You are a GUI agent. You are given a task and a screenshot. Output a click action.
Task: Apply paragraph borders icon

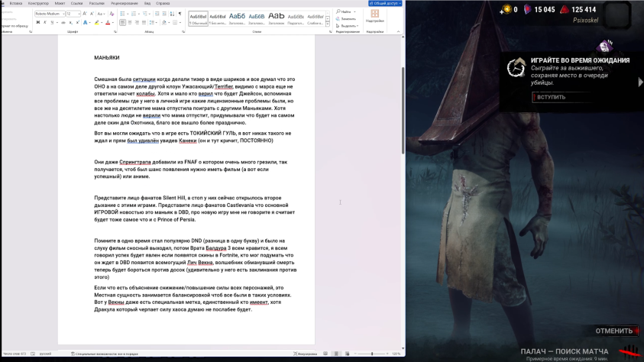pyautogui.click(x=175, y=22)
